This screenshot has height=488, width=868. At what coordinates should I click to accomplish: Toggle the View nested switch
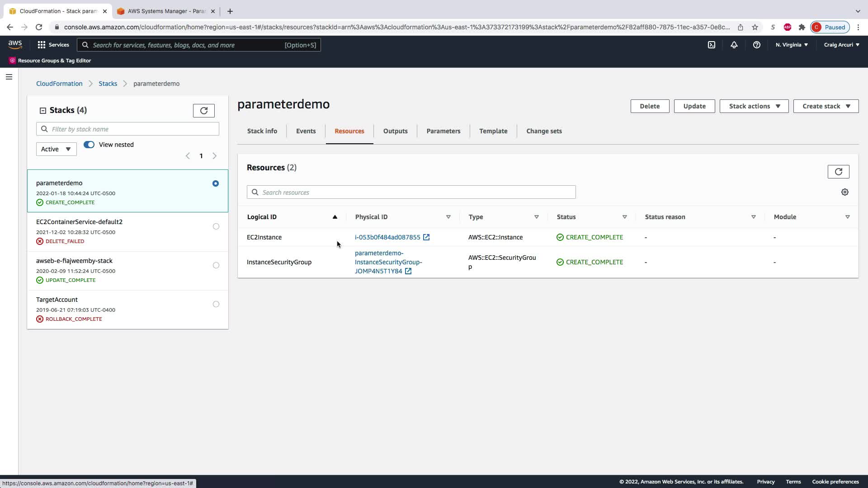click(x=89, y=145)
